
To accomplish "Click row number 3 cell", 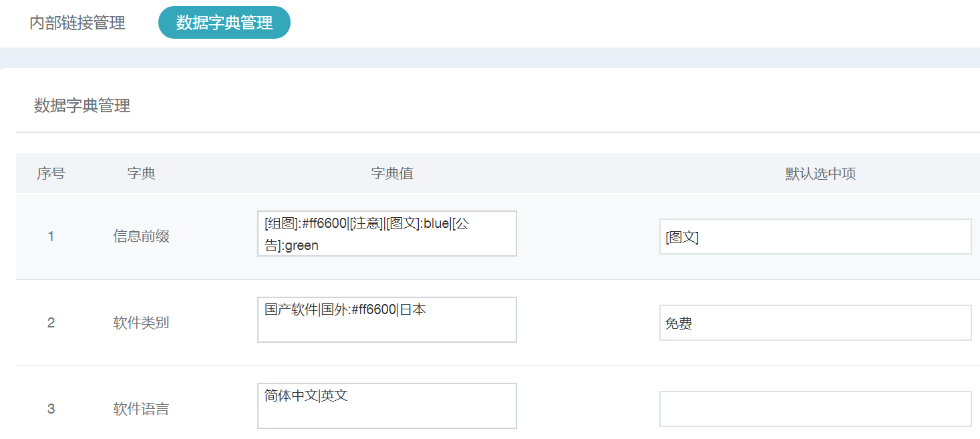I will pyautogui.click(x=51, y=409).
